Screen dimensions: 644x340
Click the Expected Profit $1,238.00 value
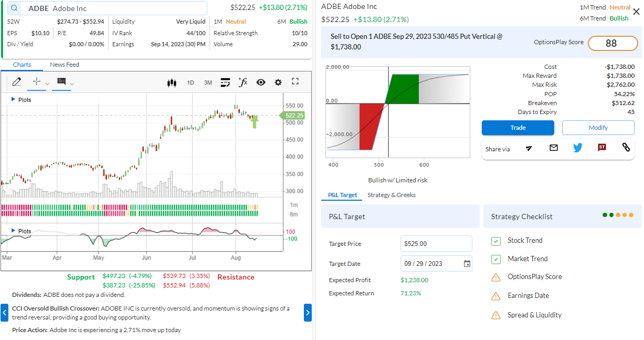tap(414, 280)
